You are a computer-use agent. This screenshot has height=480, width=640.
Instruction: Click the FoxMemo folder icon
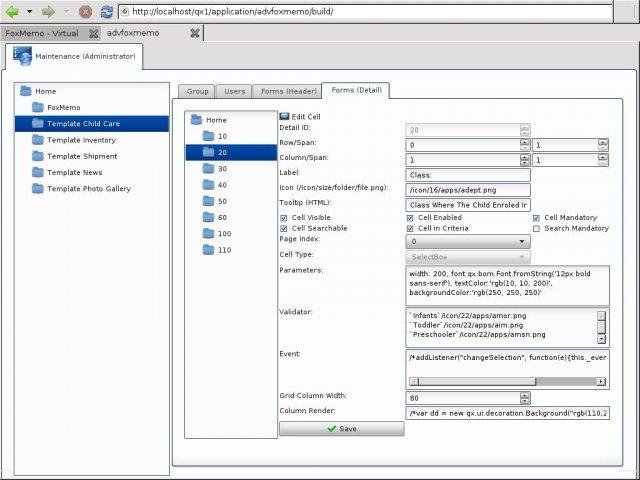[x=38, y=107]
